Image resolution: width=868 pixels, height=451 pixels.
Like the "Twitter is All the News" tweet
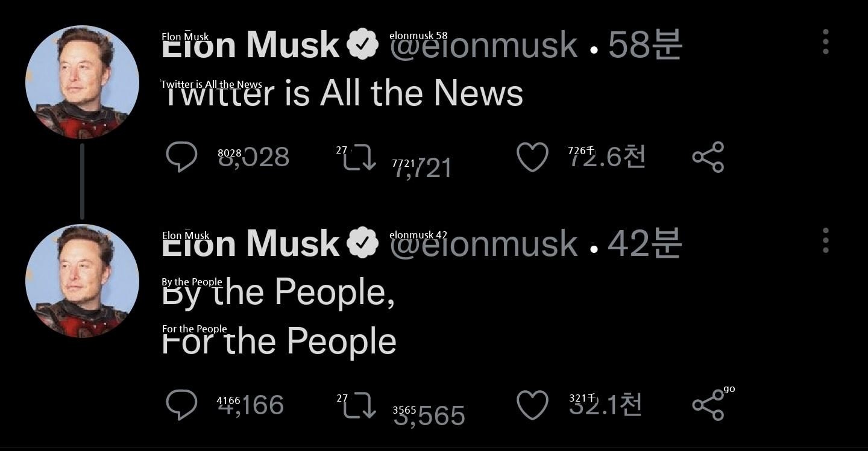[x=532, y=157]
